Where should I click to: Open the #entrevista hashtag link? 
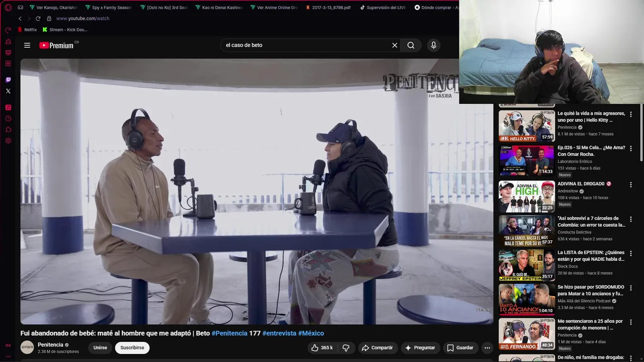(279, 333)
